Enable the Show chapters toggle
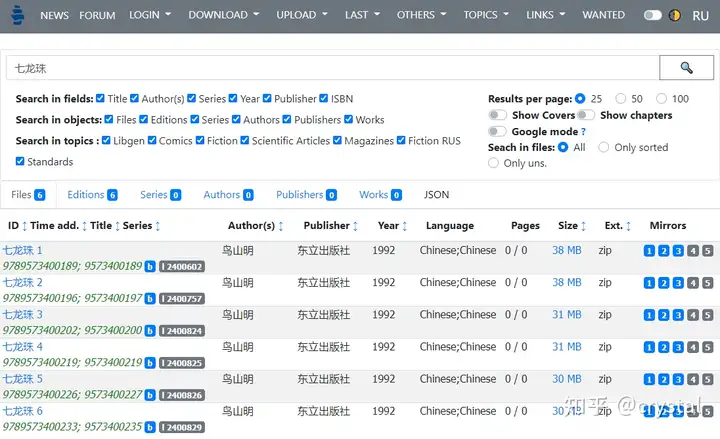720x439 pixels. pyautogui.click(x=586, y=115)
